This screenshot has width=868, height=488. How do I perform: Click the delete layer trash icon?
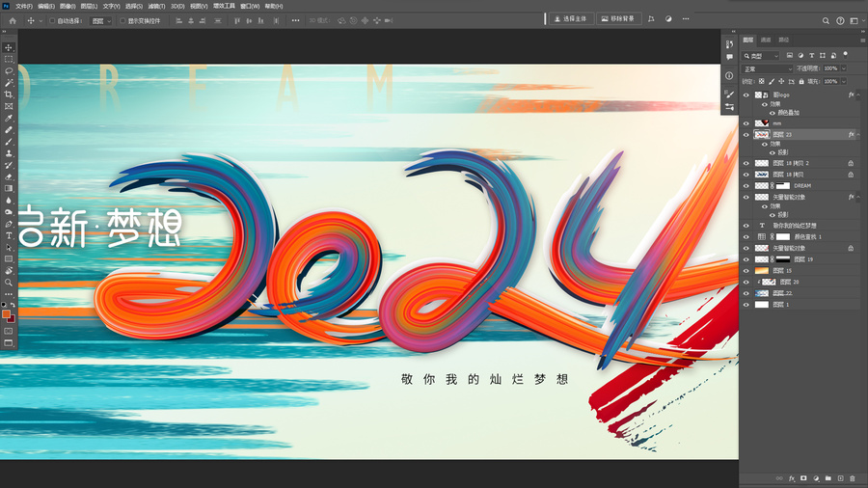(x=853, y=478)
